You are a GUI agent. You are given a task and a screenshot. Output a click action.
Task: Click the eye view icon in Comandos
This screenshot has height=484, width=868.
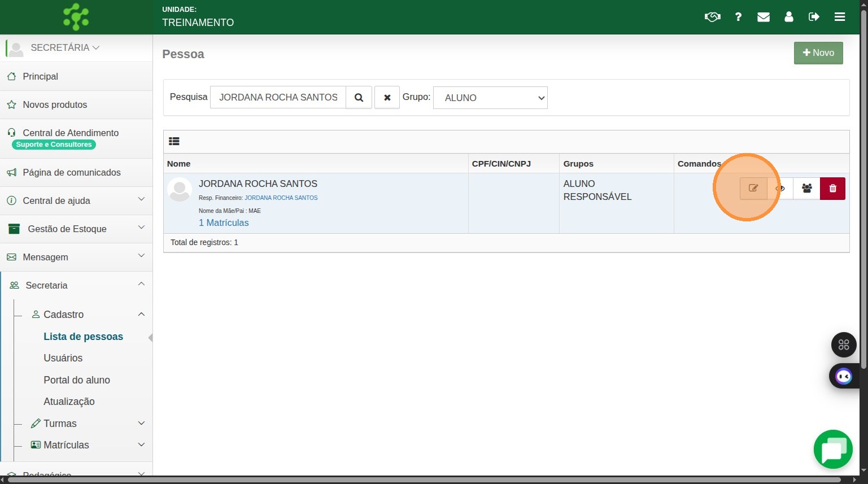[x=780, y=189]
